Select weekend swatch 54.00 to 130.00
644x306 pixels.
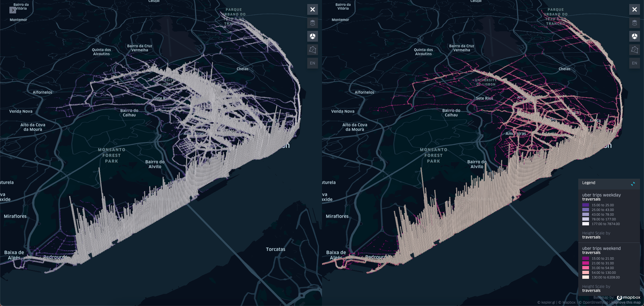[586, 272]
